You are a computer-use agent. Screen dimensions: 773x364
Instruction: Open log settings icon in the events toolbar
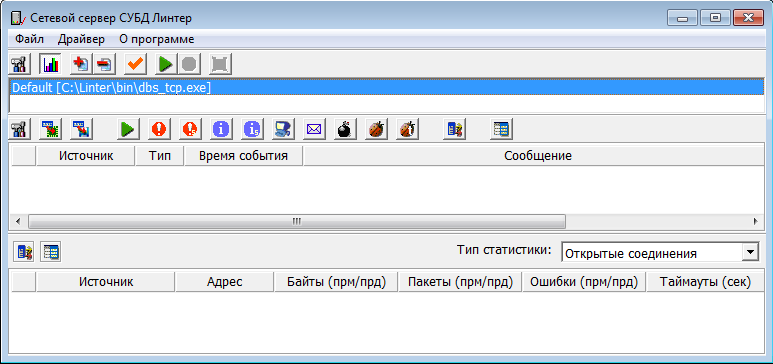(20, 129)
